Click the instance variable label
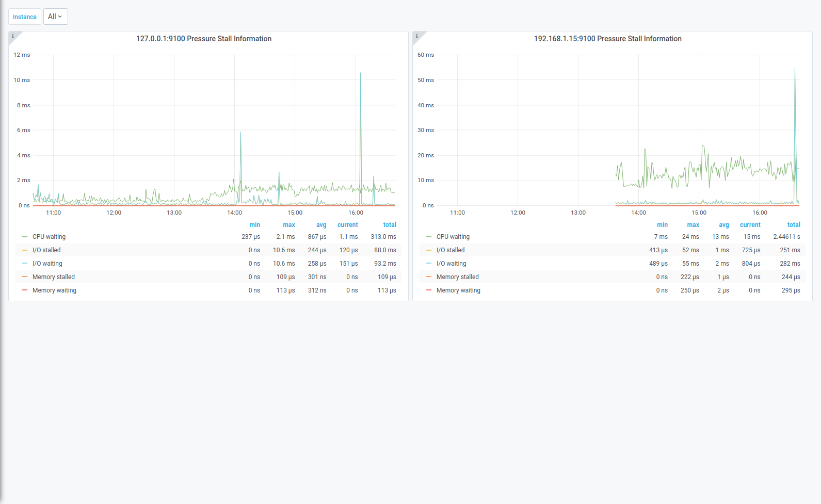The width and height of the screenshot is (821, 504). tap(25, 17)
